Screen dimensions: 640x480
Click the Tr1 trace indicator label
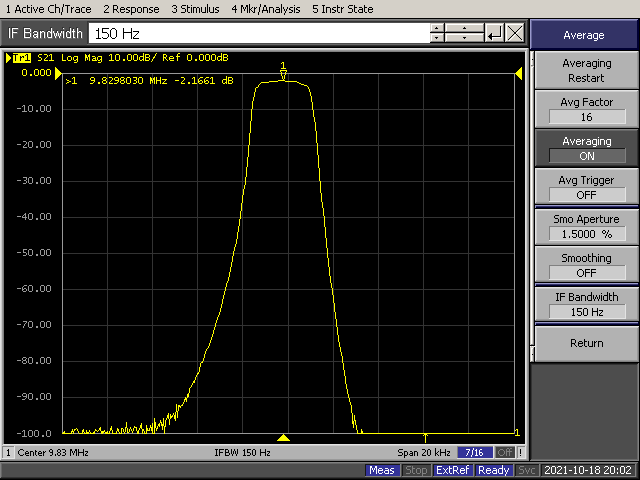23,57
